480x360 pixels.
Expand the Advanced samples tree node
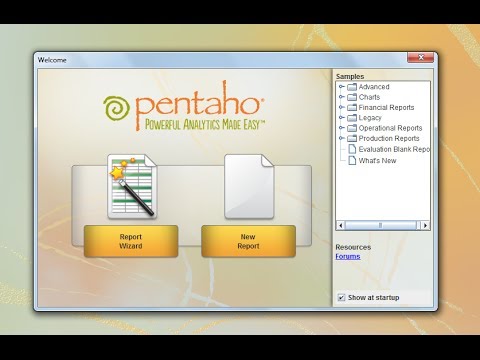click(341, 87)
